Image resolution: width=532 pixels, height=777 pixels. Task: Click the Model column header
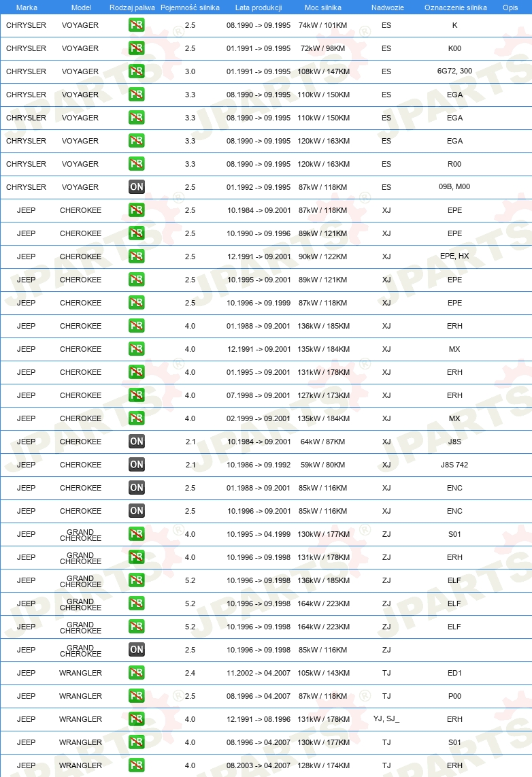[81, 7]
